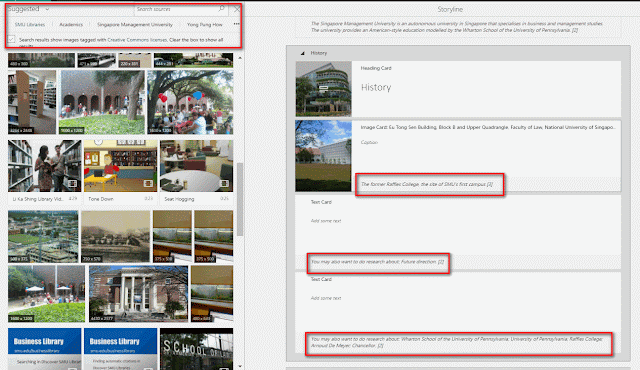Screen dimensions: 640x370
Task: Open the more tags ellipsis
Action: pyautogui.click(x=236, y=24)
